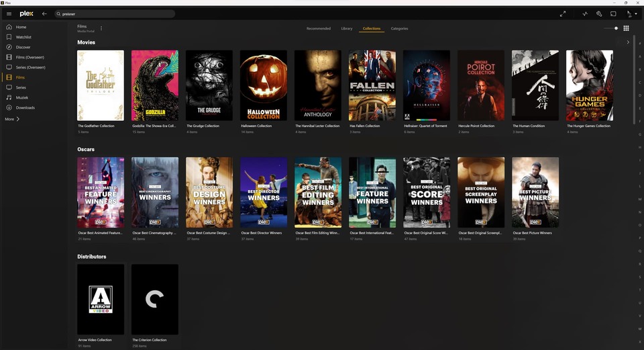
Task: Open the Series (Overseerr) library icon
Action: coord(9,67)
